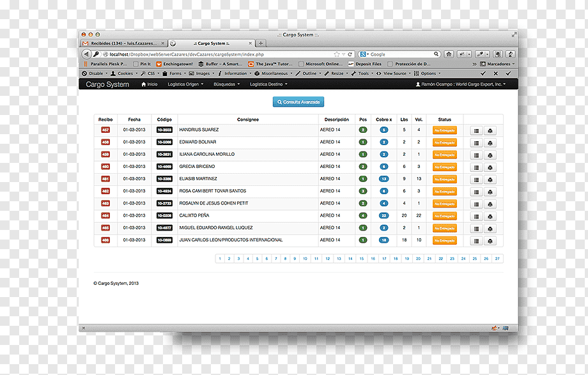This screenshot has height=375, width=588.
Task: Open detail grid icon for HANDRIUS SUAREZ
Action: pyautogui.click(x=476, y=131)
